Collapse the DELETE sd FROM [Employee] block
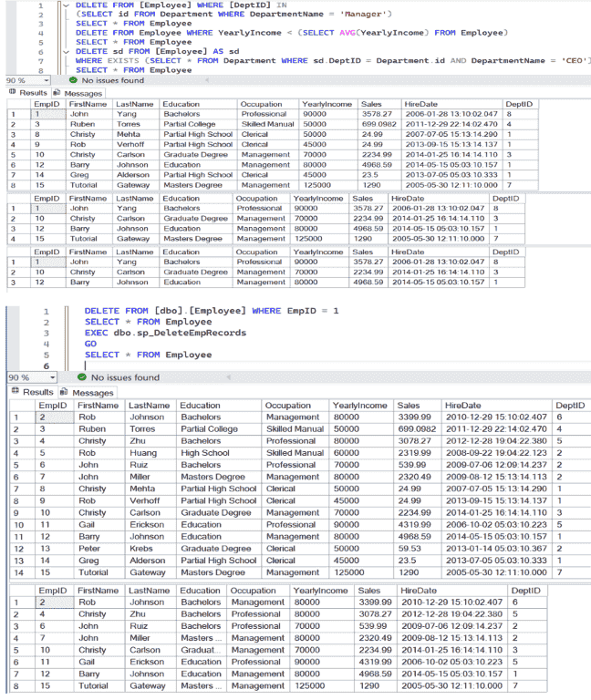 (x=66, y=52)
